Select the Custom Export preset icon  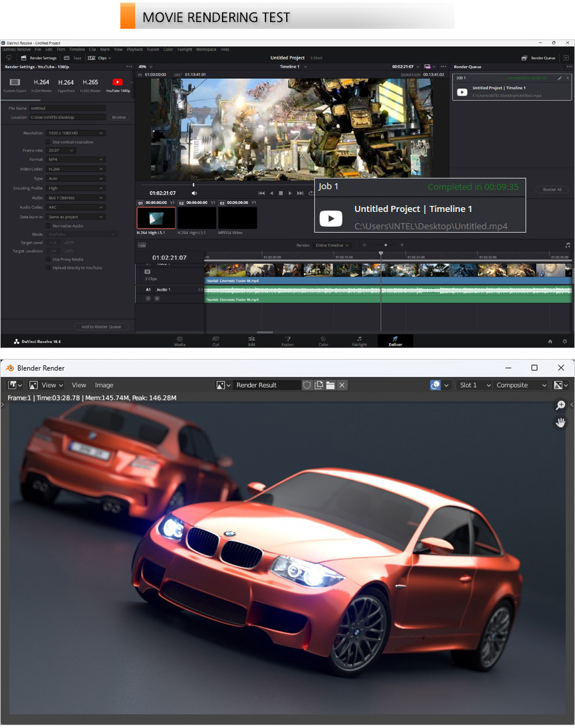(15, 82)
